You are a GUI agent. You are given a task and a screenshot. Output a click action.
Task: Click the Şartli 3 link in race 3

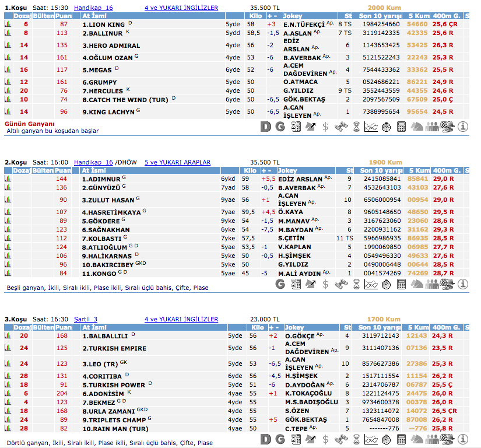pyautogui.click(x=86, y=319)
